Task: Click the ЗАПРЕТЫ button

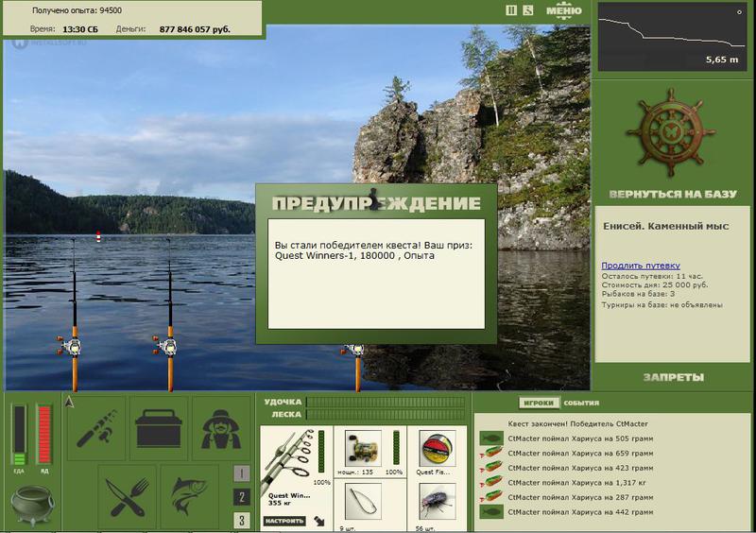Action: (673, 377)
